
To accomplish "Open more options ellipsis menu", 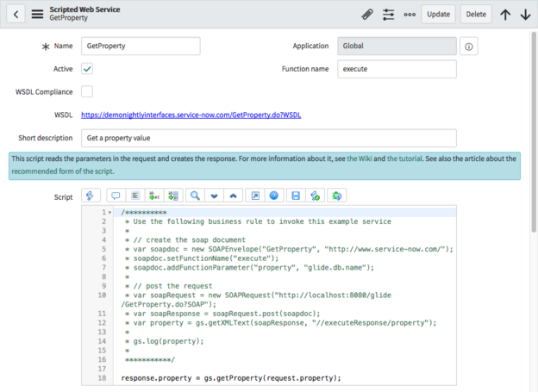I will click(x=410, y=15).
